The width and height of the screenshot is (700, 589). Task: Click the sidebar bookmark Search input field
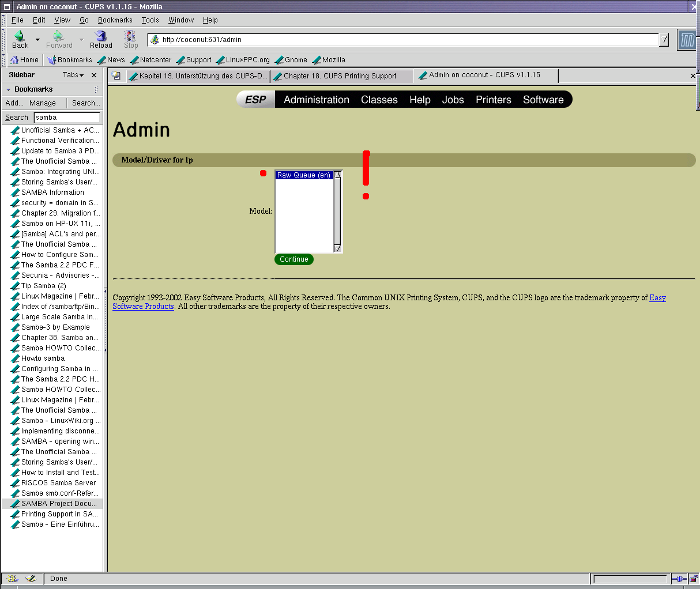pyautogui.click(x=66, y=118)
